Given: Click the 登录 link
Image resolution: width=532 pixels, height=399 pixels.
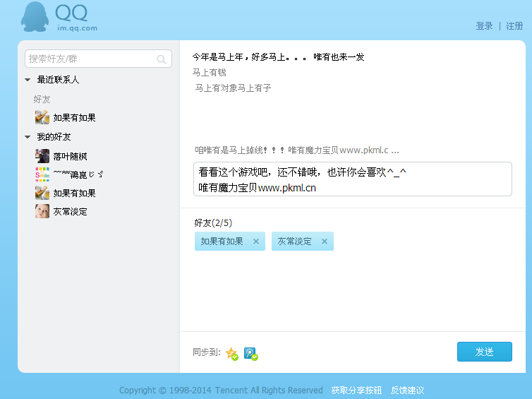Looking at the screenshot, I should 484,26.
